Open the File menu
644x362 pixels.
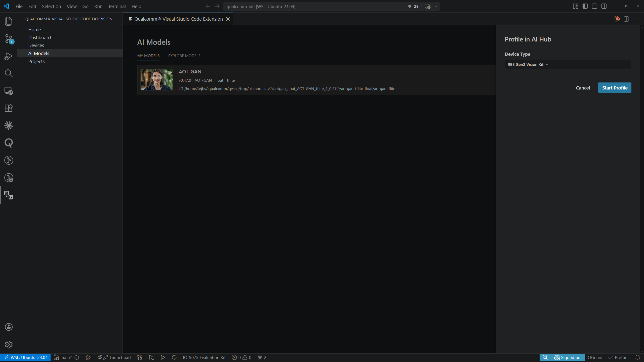19,6
